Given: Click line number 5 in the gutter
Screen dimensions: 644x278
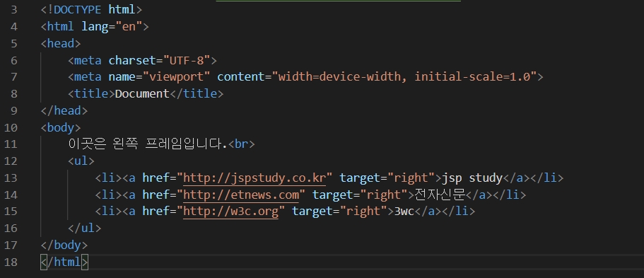Looking at the screenshot, I should pos(14,44).
